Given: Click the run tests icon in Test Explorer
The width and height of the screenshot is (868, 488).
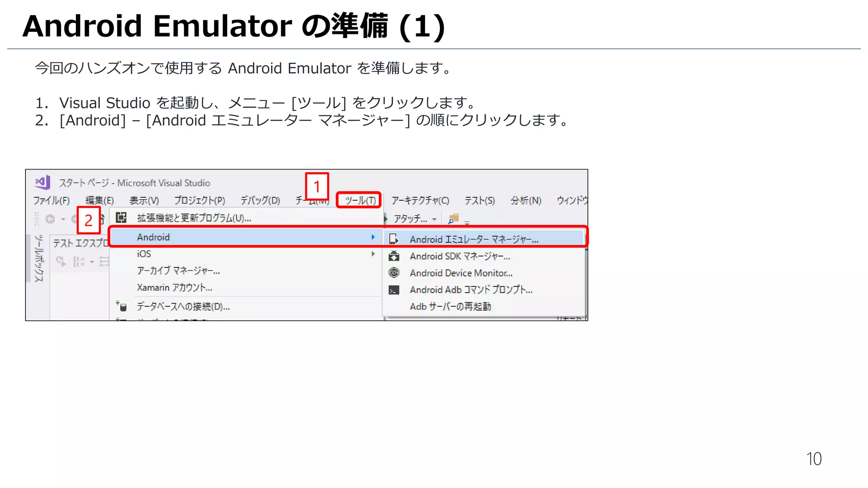Looking at the screenshot, I should [61, 261].
